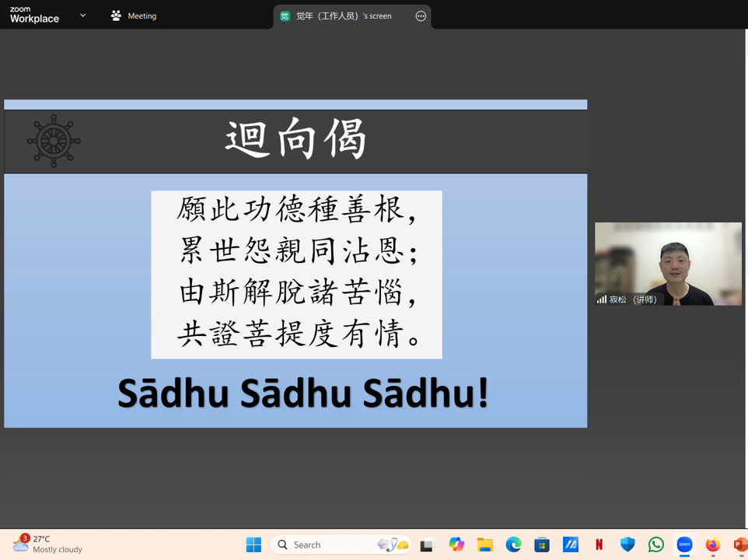Click the Zoom icon in the taskbar
The width and height of the screenshot is (748, 560).
click(684, 544)
